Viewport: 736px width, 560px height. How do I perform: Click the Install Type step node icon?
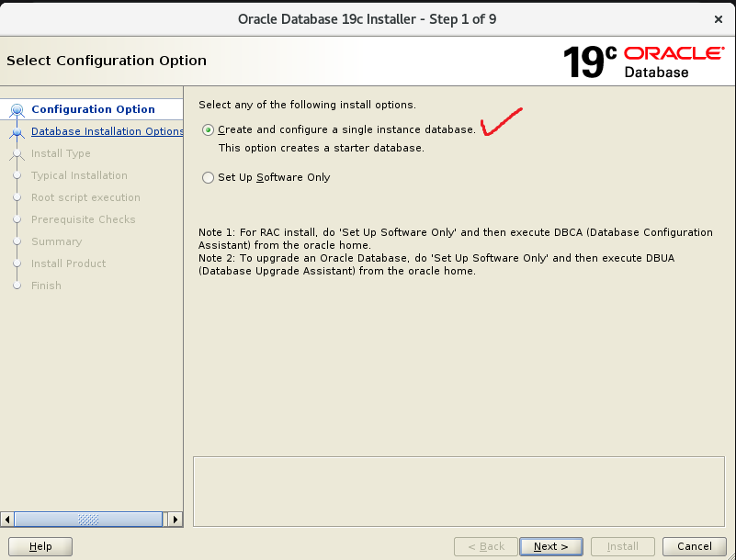pyautogui.click(x=17, y=154)
